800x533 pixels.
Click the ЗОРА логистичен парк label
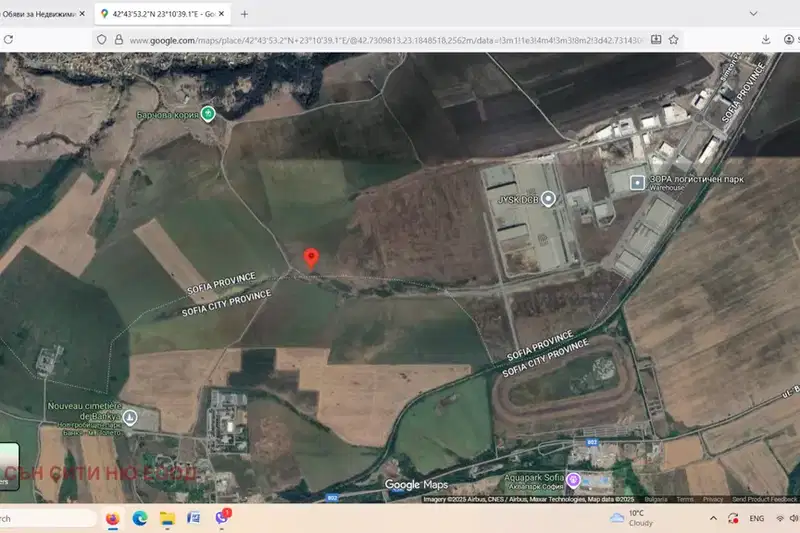point(696,179)
